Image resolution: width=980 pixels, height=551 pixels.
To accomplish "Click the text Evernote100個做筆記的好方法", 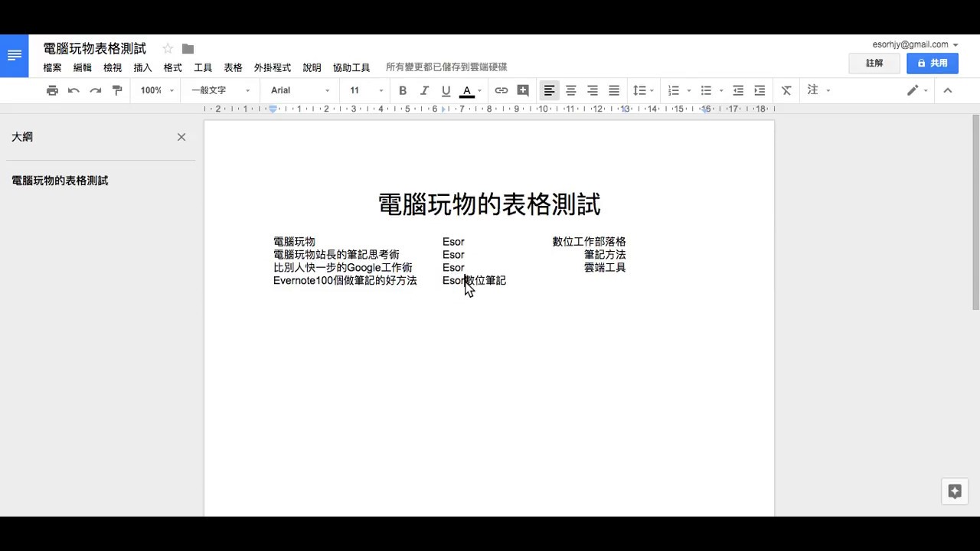I will pyautogui.click(x=345, y=281).
